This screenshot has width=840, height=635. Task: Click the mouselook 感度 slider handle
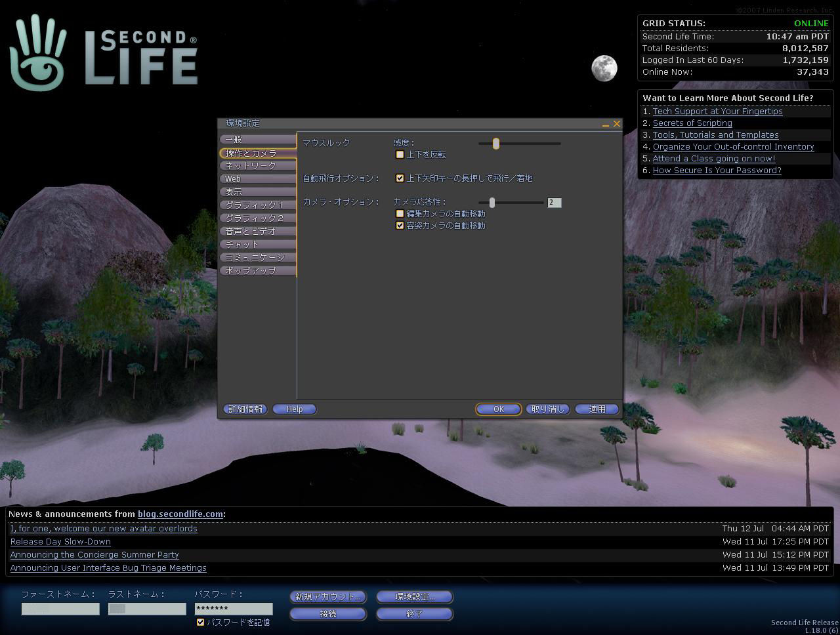point(496,144)
